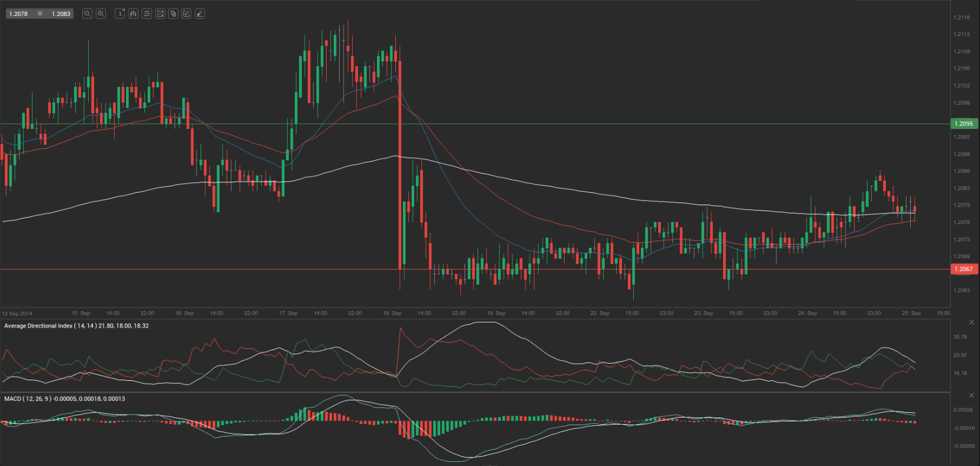This screenshot has height=466, width=980.
Task: Open the 1H timeframe selector
Action: 120,14
